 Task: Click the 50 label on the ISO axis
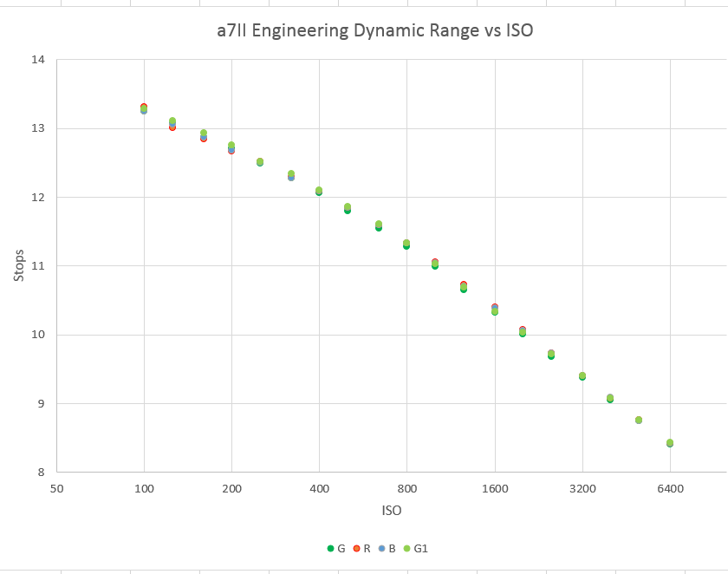56,488
